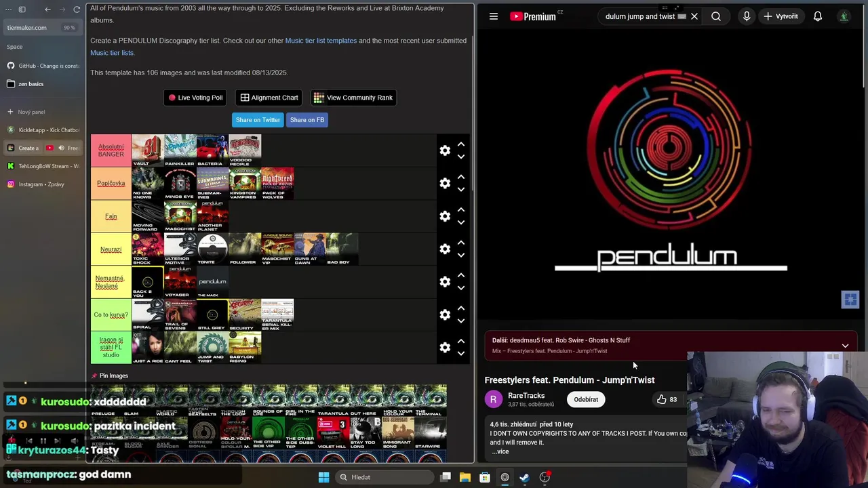Viewport: 868px width, 488px height.
Task: Toggle the browser sidebar panel icon
Action: (22, 9)
